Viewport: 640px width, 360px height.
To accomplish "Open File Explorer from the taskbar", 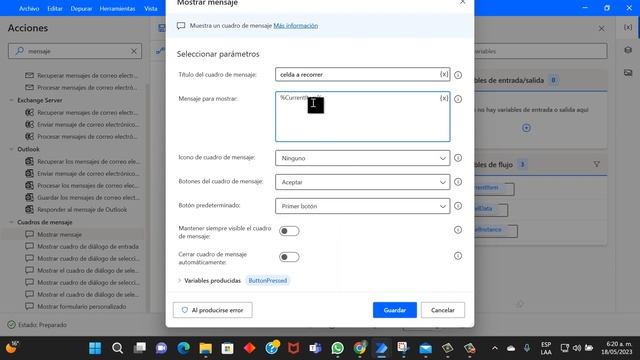I will point(205,348).
